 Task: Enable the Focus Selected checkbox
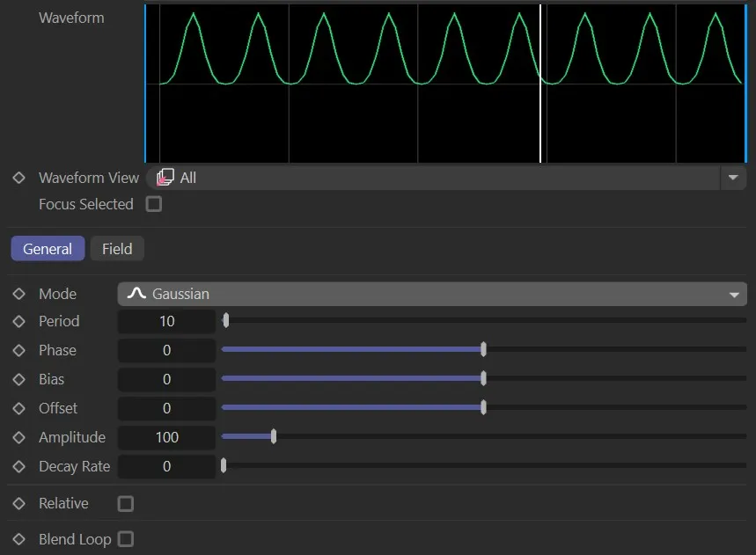coord(154,204)
